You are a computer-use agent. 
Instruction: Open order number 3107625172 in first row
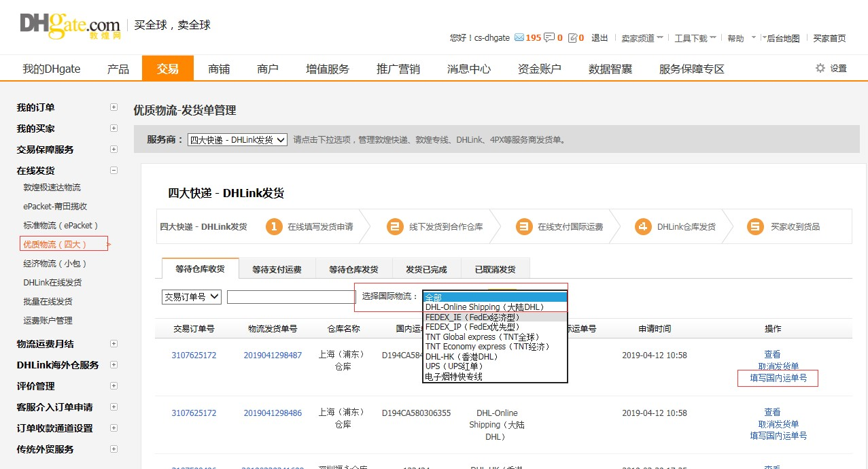pos(194,355)
